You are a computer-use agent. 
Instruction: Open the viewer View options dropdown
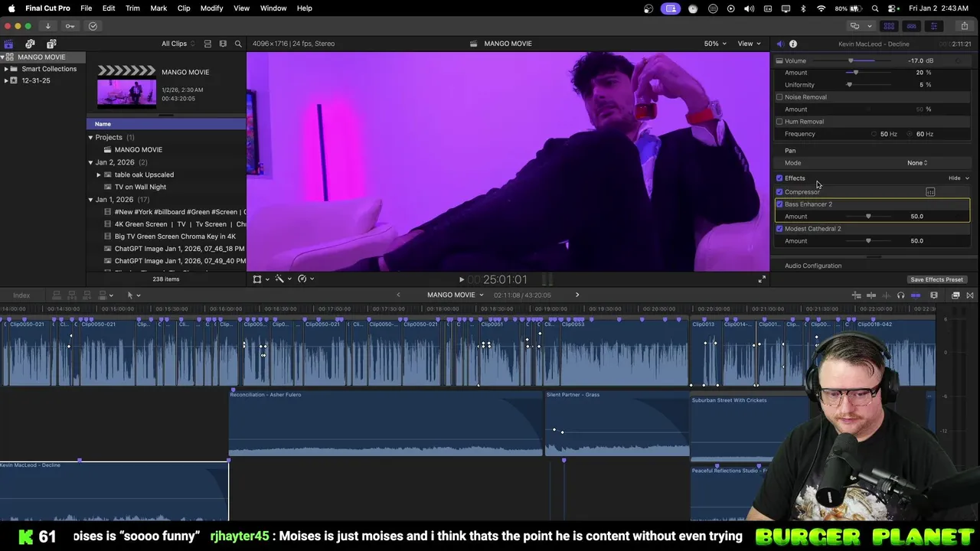[748, 44]
